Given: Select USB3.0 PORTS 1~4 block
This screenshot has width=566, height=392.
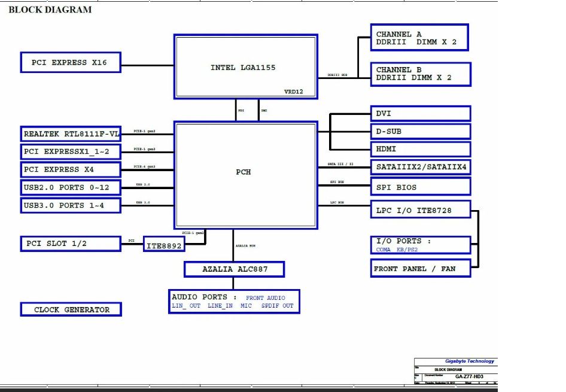Looking at the screenshot, I should (x=71, y=205).
